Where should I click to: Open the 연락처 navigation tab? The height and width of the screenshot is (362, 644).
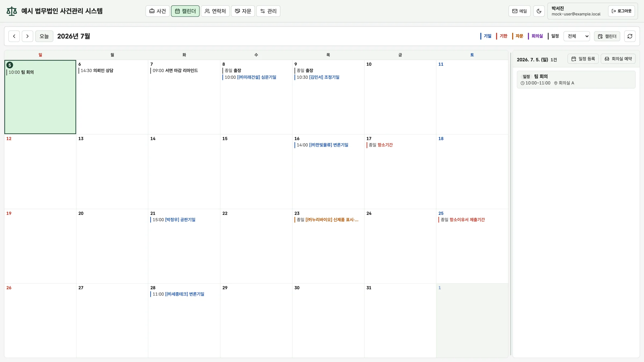click(x=215, y=11)
